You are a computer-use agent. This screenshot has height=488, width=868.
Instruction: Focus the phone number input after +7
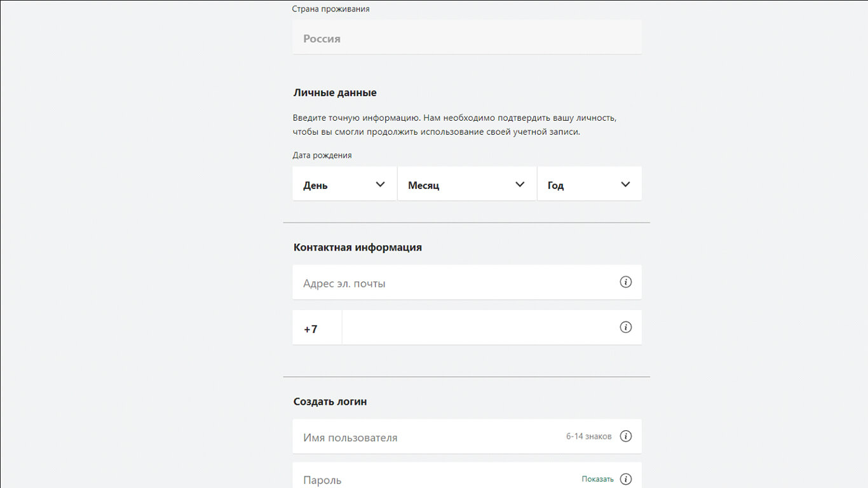point(492,327)
